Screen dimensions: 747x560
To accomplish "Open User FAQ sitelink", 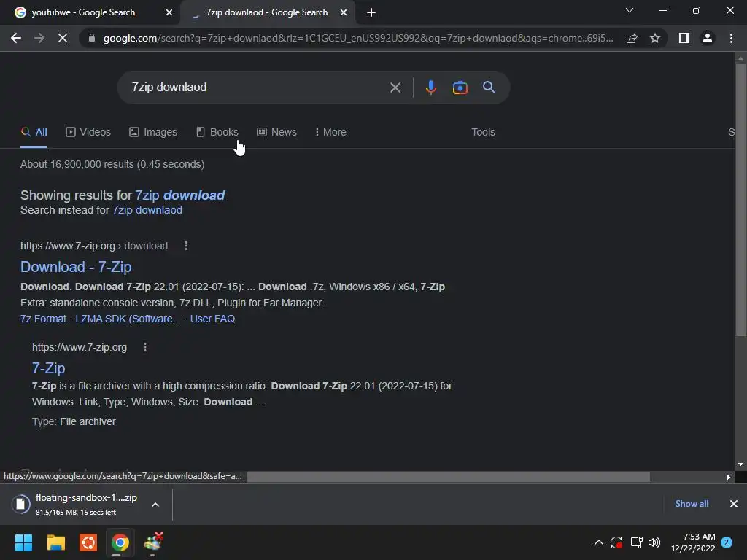I will point(212,319).
